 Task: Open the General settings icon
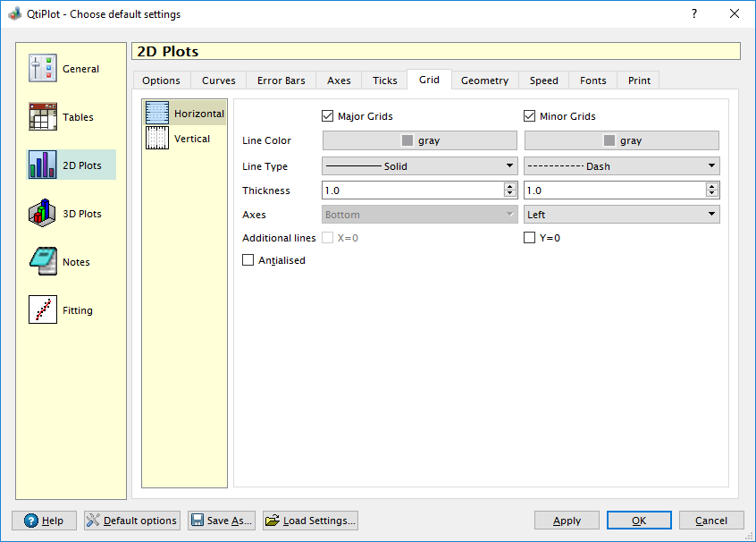(43, 69)
